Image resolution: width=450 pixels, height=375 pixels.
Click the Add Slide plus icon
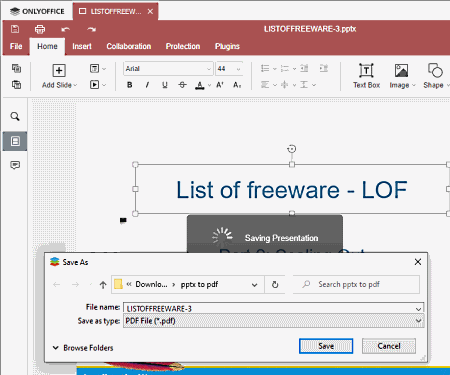(x=59, y=70)
